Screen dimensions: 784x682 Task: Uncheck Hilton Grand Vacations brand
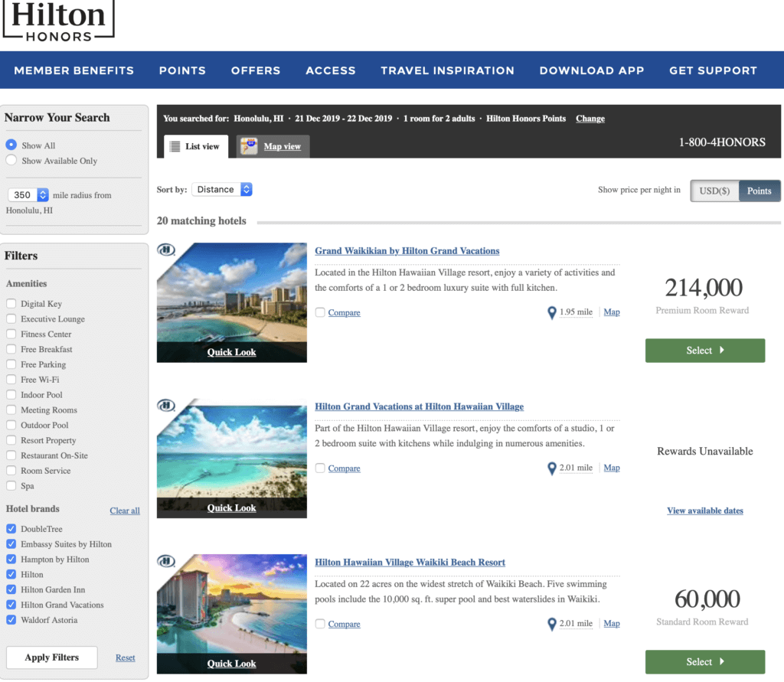point(11,605)
